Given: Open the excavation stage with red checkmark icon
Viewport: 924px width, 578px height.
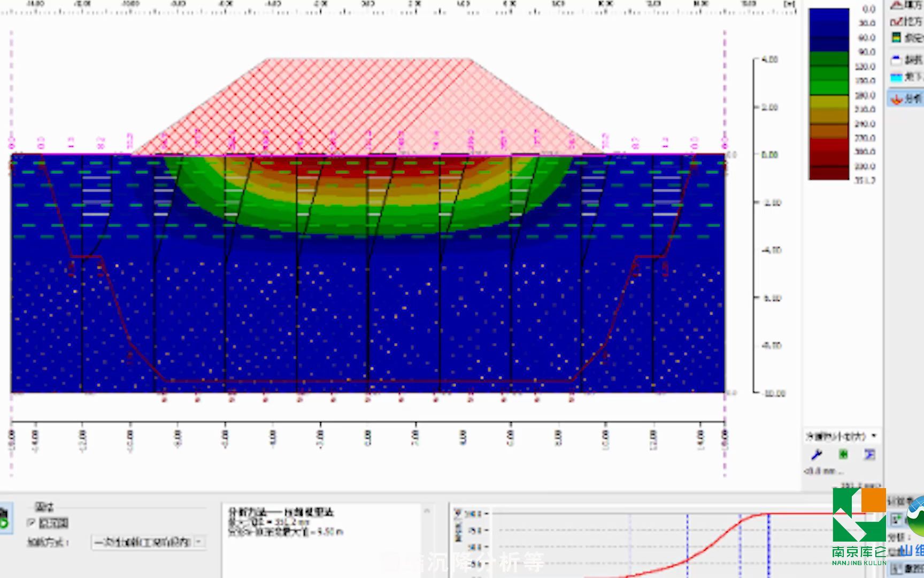Looking at the screenshot, I should [x=907, y=21].
